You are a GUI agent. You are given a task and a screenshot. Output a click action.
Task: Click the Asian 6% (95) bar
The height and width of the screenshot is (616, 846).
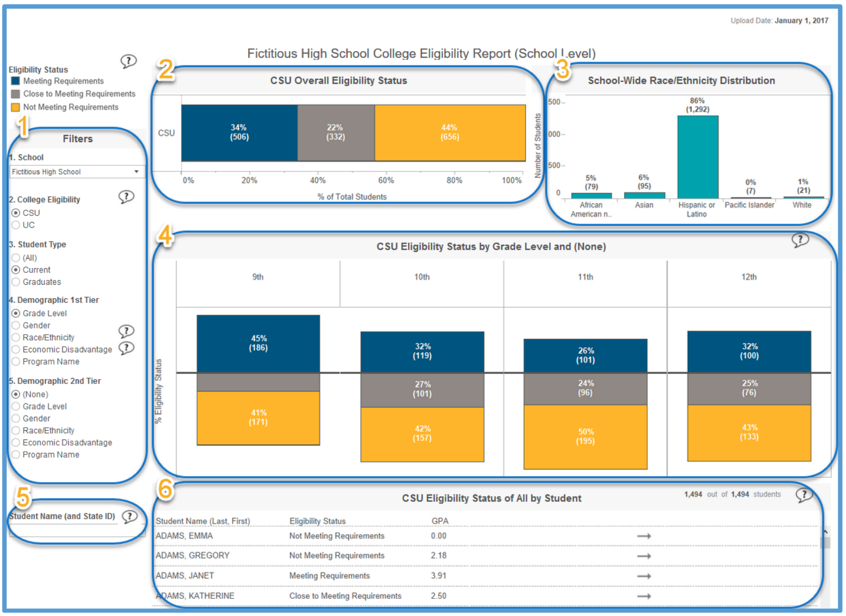click(644, 195)
